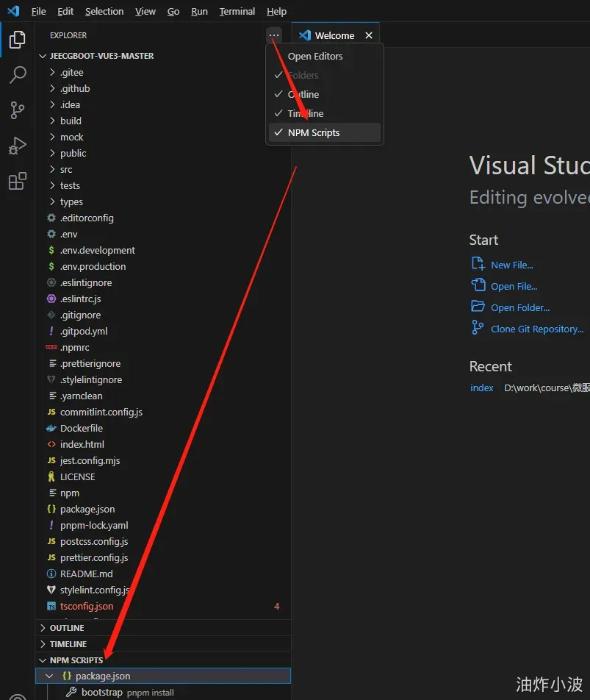590x700 pixels.
Task: Click the Explorer views ellipsis button
Action: point(274,35)
